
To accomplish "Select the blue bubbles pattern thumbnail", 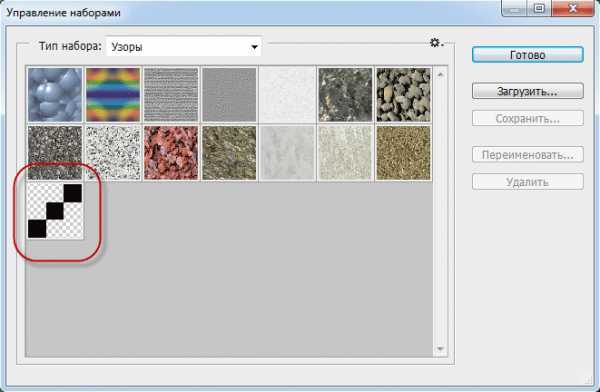I will [x=55, y=95].
